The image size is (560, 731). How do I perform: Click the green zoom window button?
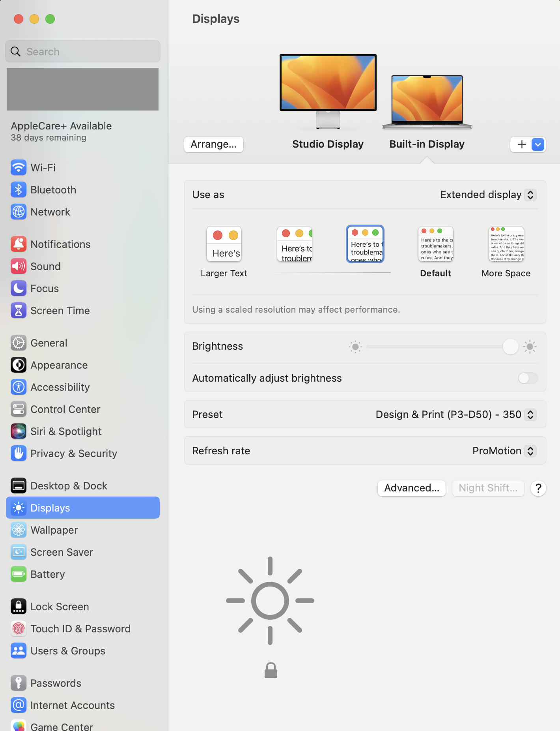pyautogui.click(x=50, y=19)
